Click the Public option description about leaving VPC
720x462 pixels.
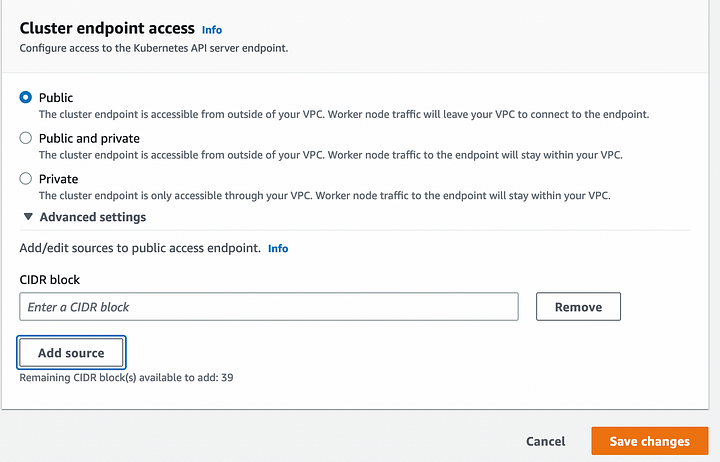tap(344, 114)
